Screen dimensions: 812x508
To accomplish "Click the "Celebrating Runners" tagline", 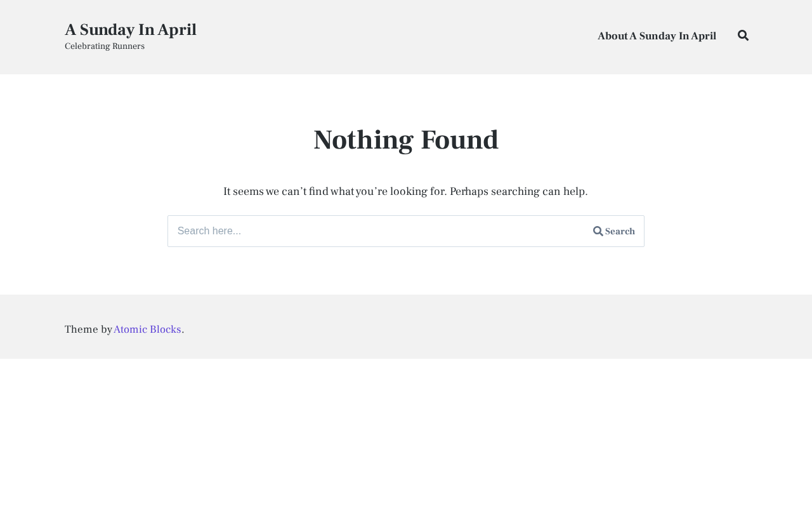I will 105,46.
